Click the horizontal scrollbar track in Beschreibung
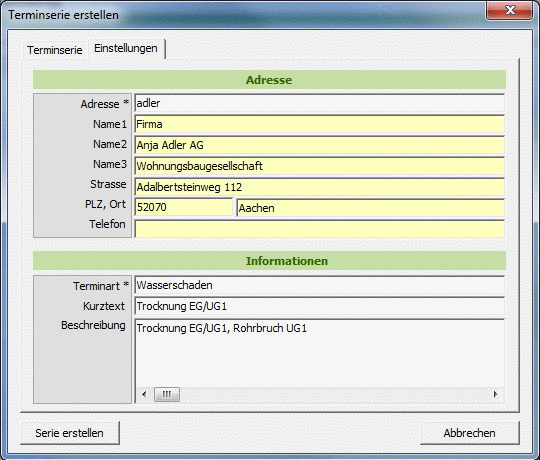540x460 pixels. coord(333,394)
